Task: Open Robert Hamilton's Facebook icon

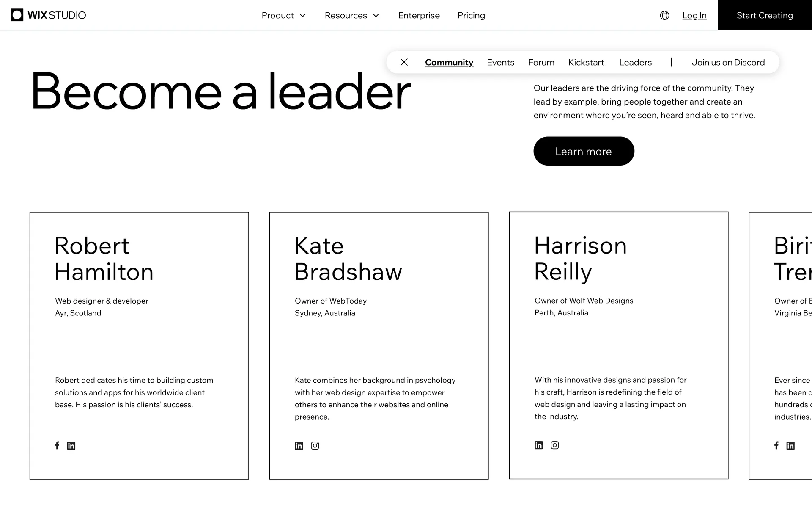Action: [57, 445]
